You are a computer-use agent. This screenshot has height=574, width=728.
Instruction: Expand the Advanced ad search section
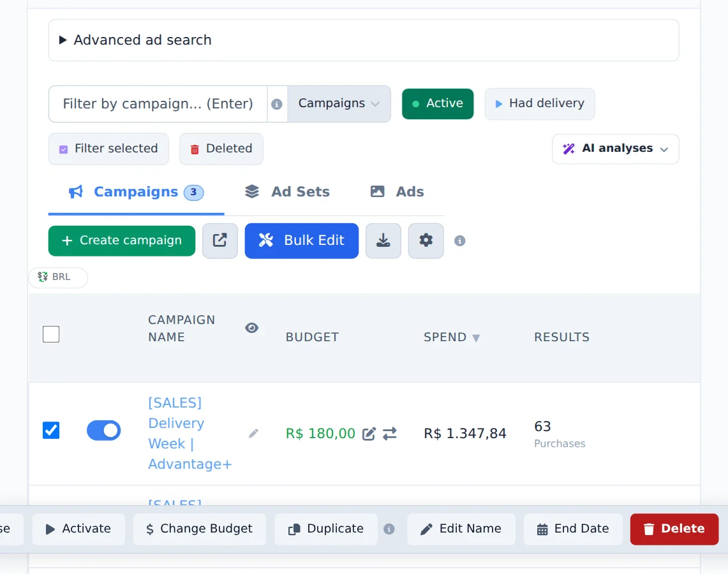pyautogui.click(x=364, y=40)
